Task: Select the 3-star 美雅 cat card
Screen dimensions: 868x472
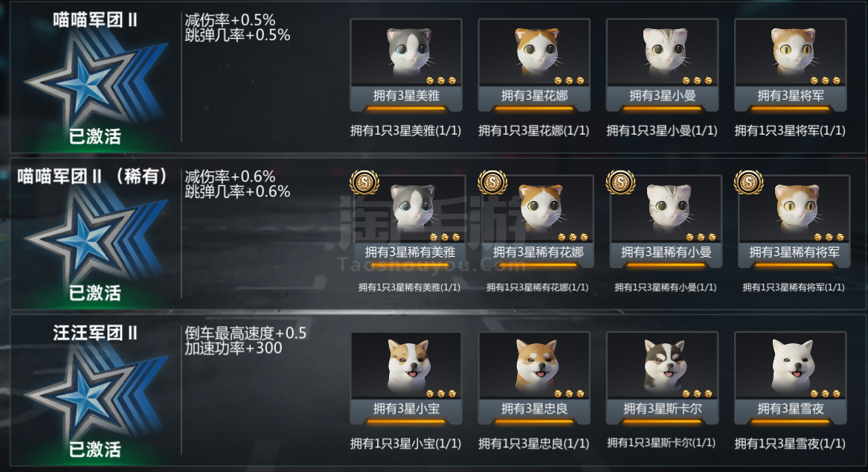Action: [406, 65]
